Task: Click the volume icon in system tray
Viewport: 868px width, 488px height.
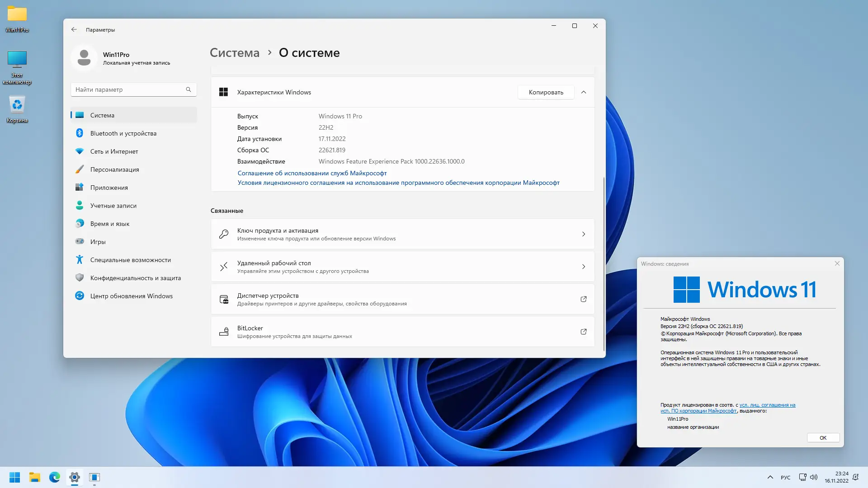Action: (x=814, y=477)
